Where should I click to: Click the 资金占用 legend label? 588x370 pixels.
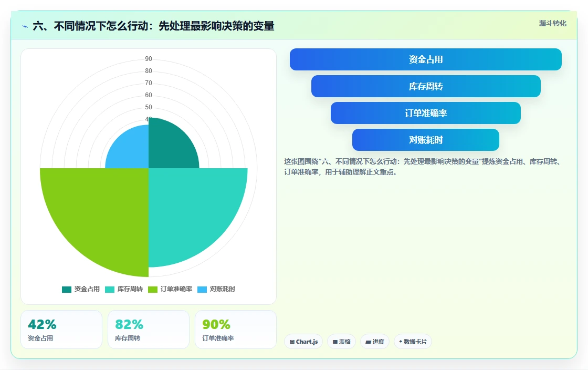[87, 289]
